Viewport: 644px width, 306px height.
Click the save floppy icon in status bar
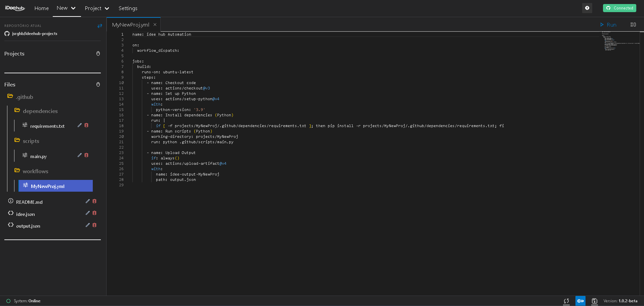[x=594, y=301]
